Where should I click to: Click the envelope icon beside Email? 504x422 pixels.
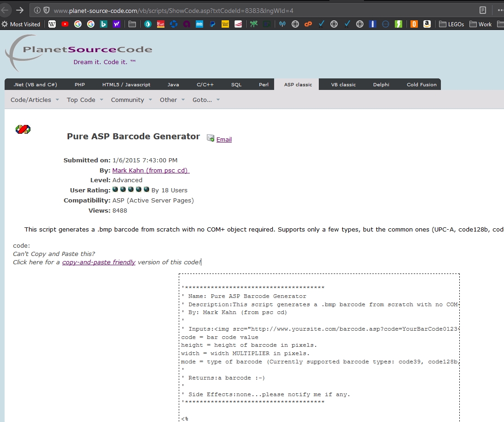click(211, 138)
